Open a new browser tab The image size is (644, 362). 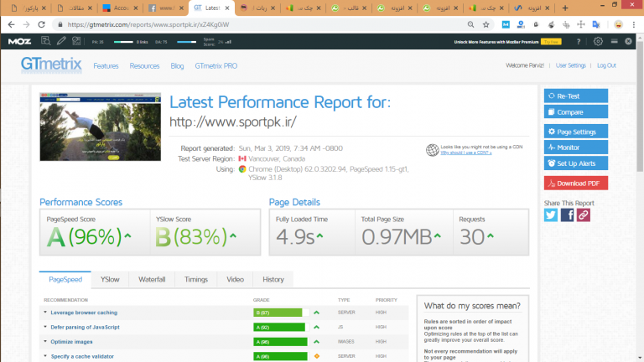[x=565, y=8]
